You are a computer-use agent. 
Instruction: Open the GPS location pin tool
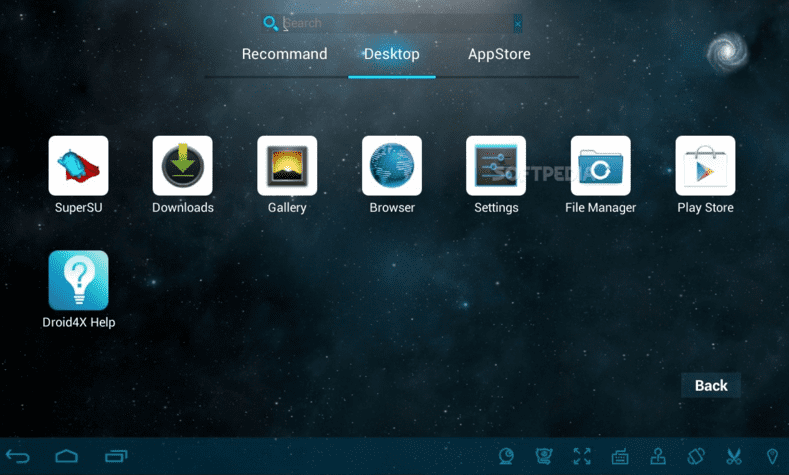(x=771, y=457)
